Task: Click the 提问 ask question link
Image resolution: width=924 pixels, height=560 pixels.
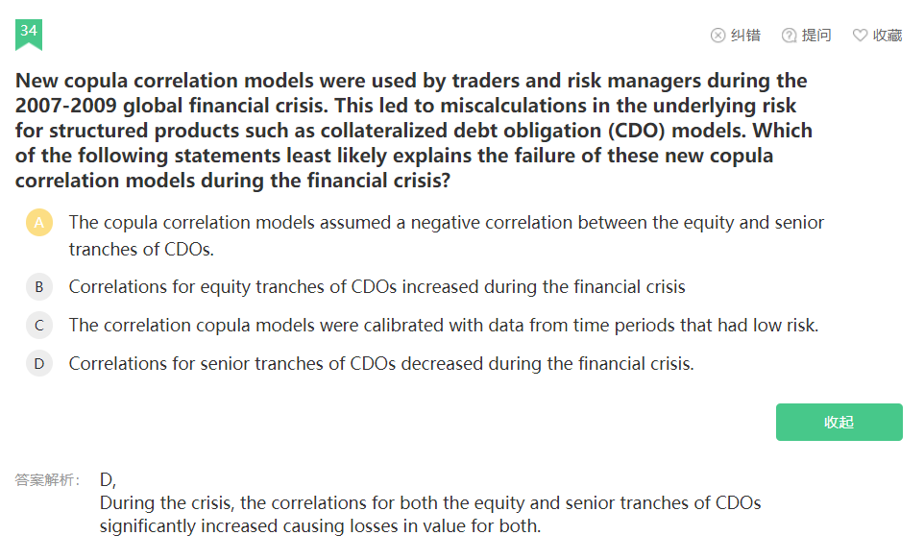Action: (816, 36)
